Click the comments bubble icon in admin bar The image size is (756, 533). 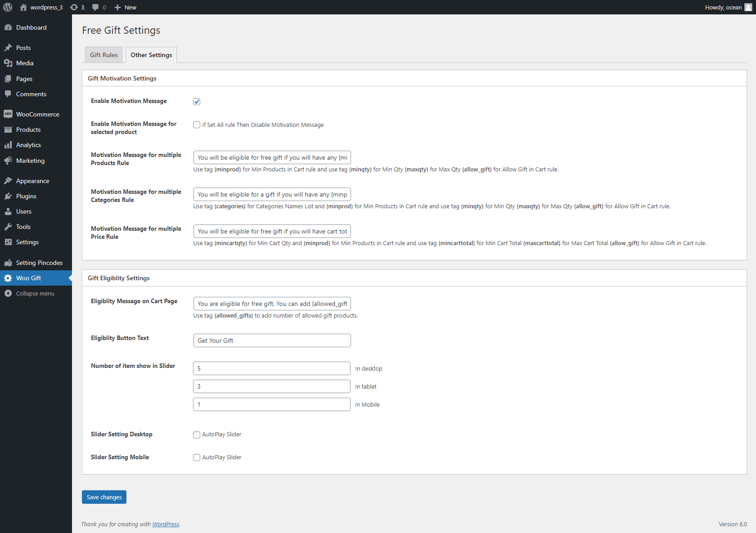click(x=95, y=7)
